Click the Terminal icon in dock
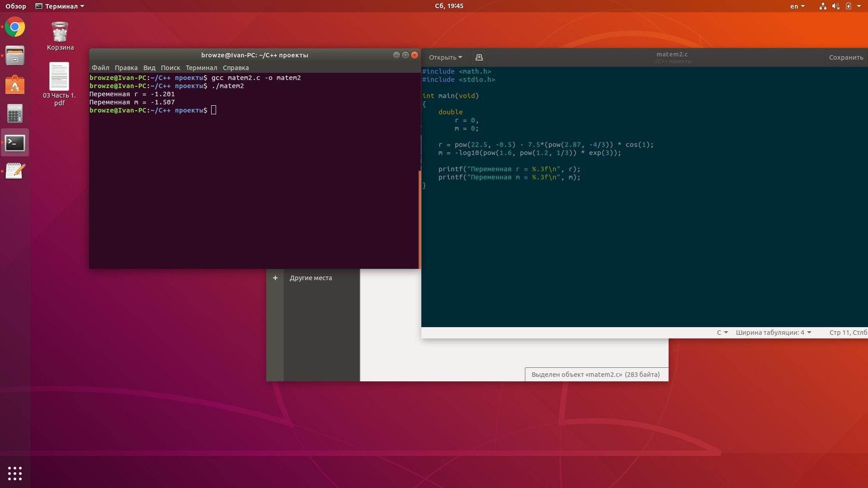Viewport: 868px width, 488px height. tap(15, 143)
